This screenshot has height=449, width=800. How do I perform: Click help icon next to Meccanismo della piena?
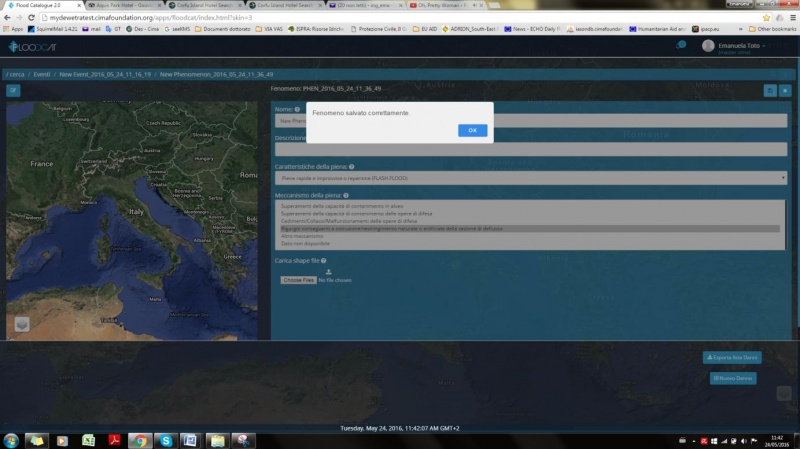coord(346,195)
